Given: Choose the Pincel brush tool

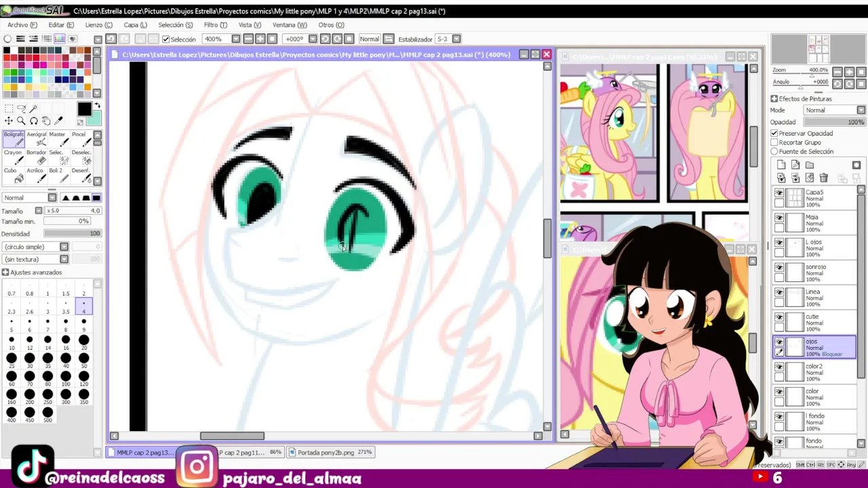Looking at the screenshot, I should pyautogui.click(x=80, y=139).
